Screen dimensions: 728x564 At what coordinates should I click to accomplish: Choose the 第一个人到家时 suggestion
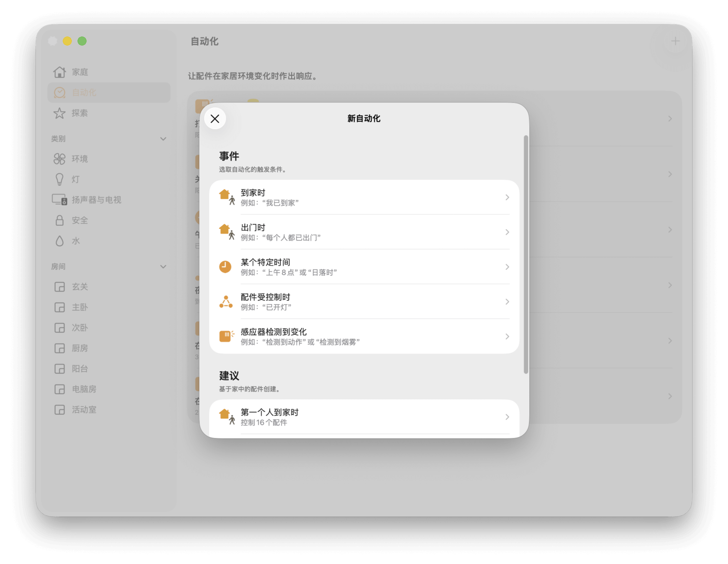click(x=364, y=417)
